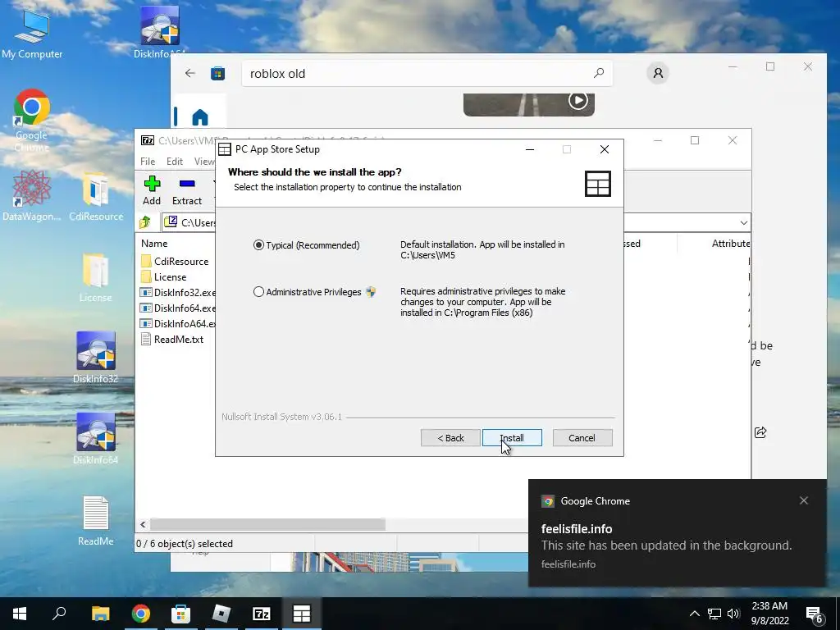This screenshot has height=630, width=840.
Task: Select ReadMe desktop file icon
Action: (96, 521)
